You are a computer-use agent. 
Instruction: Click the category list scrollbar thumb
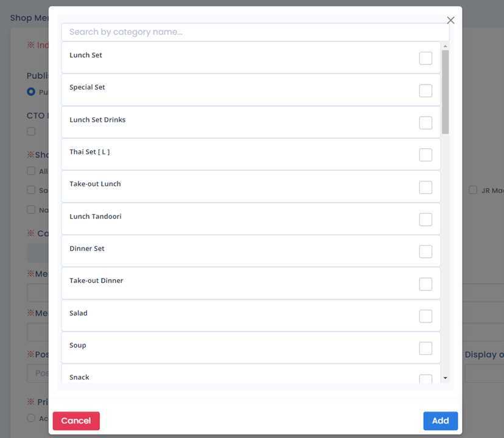tap(445, 91)
